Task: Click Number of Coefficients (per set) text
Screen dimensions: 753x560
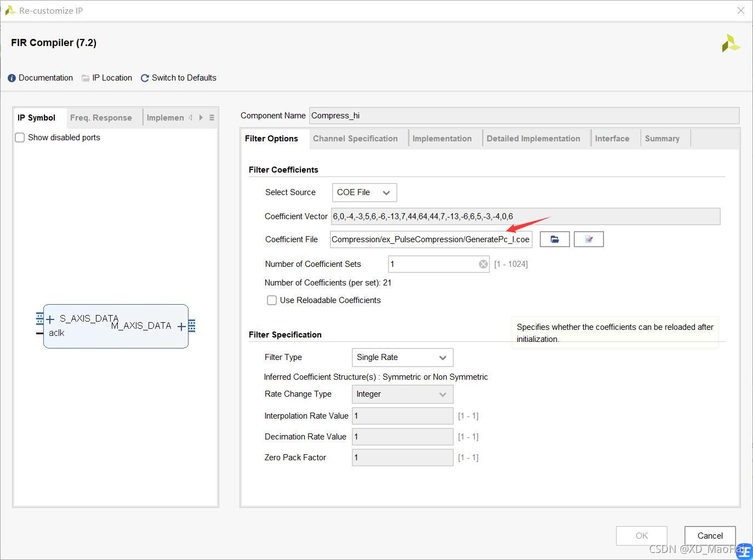Action: [328, 283]
